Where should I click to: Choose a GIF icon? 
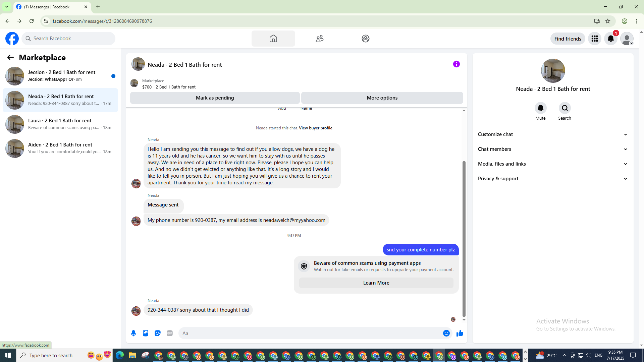(170, 333)
